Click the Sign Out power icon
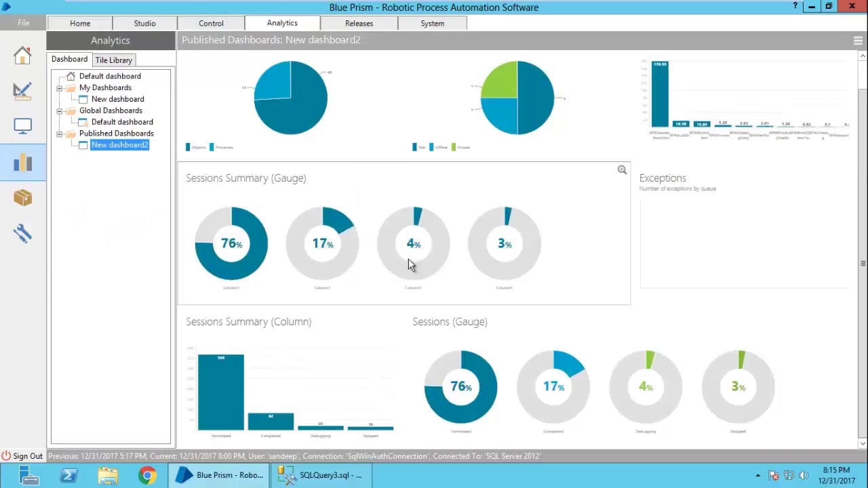This screenshot has width=868, height=488. [6, 456]
